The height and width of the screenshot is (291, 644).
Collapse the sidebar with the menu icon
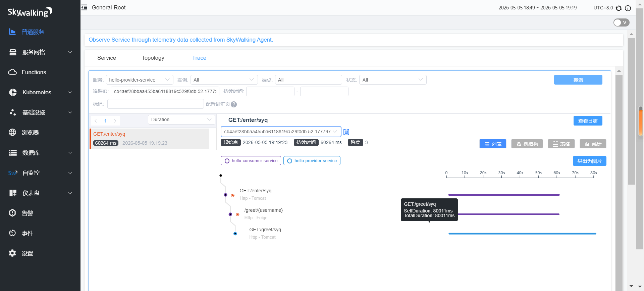pyautogui.click(x=84, y=7)
